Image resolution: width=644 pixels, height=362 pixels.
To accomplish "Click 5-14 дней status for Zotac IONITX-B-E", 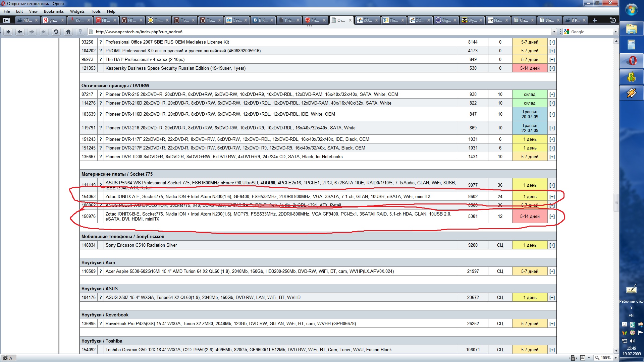I will (x=530, y=217).
